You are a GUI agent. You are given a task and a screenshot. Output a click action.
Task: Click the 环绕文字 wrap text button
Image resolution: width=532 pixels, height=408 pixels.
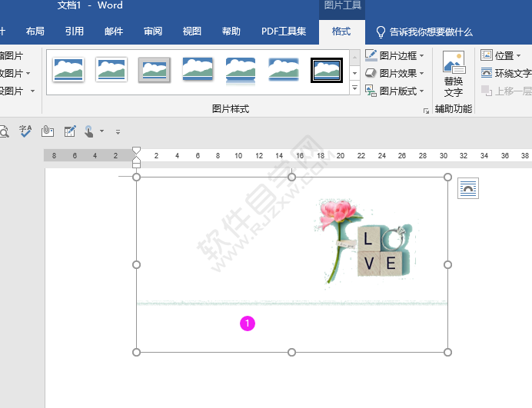pyautogui.click(x=506, y=73)
